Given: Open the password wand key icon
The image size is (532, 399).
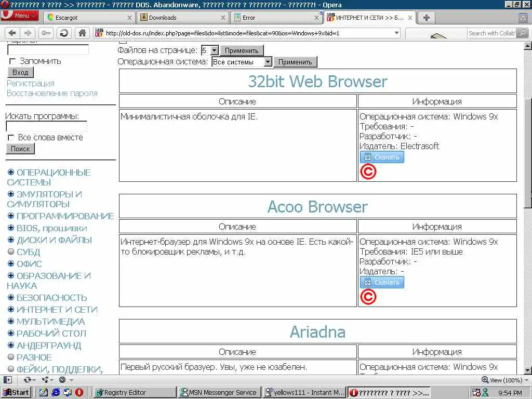Looking at the screenshot, I should pos(46,33).
